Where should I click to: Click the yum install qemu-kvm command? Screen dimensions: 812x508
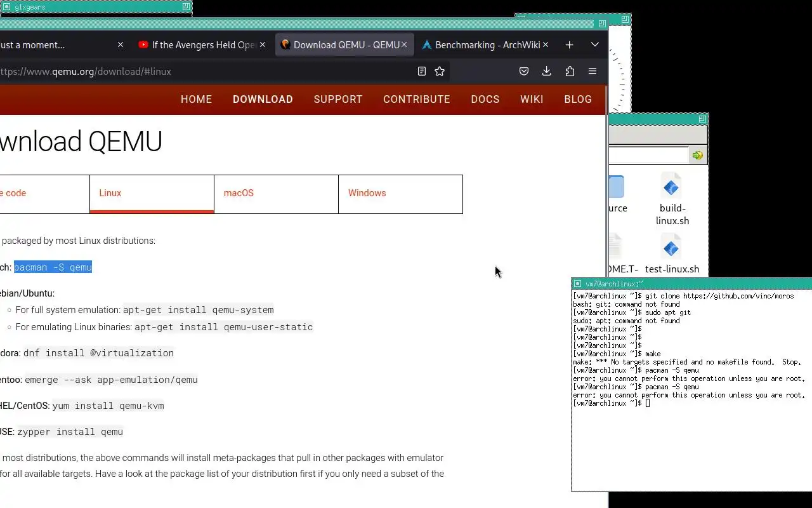pos(108,406)
